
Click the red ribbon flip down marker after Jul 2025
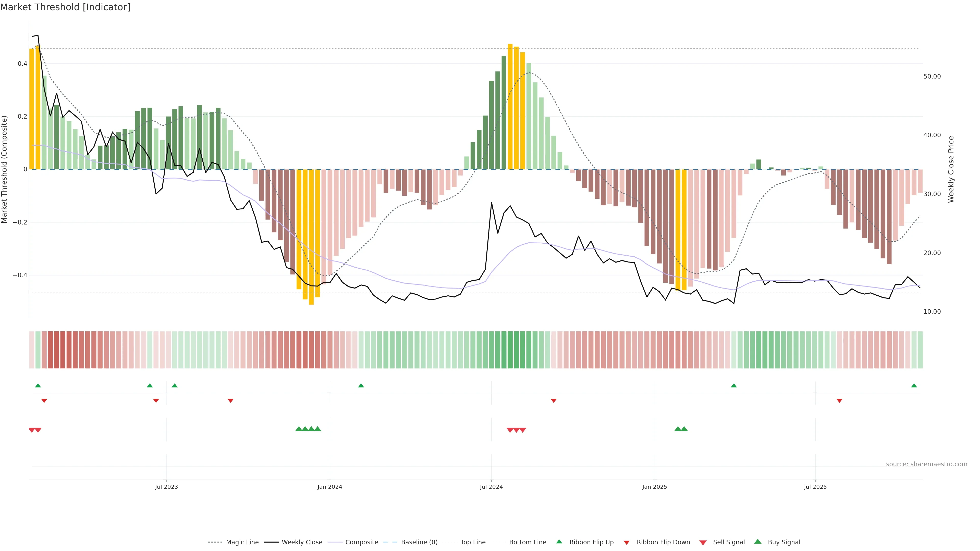point(839,401)
